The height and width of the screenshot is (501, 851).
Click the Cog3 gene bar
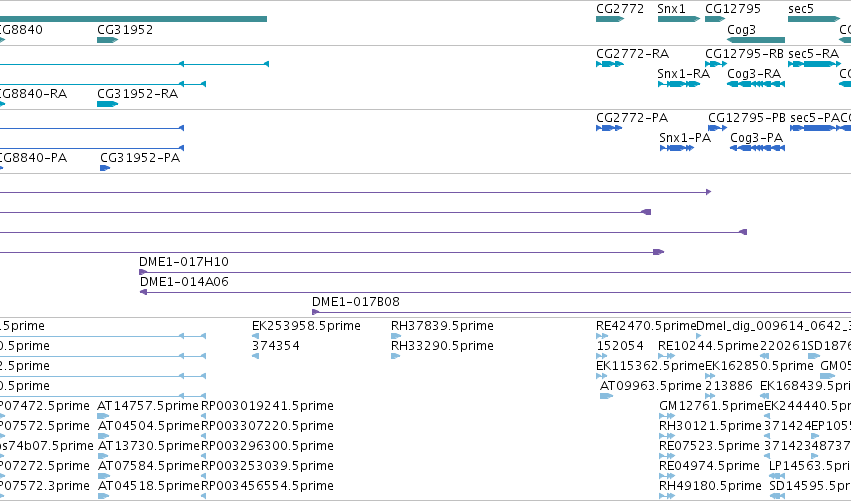pyautogui.click(x=756, y=40)
